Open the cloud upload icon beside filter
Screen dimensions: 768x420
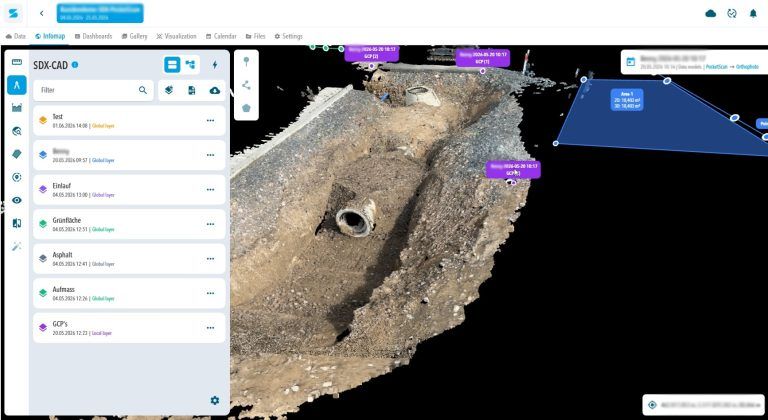pos(215,90)
